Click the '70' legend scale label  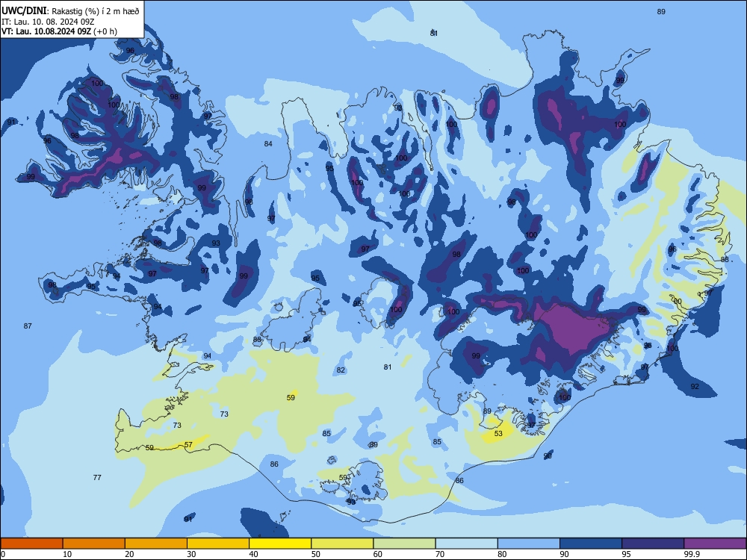(x=440, y=554)
